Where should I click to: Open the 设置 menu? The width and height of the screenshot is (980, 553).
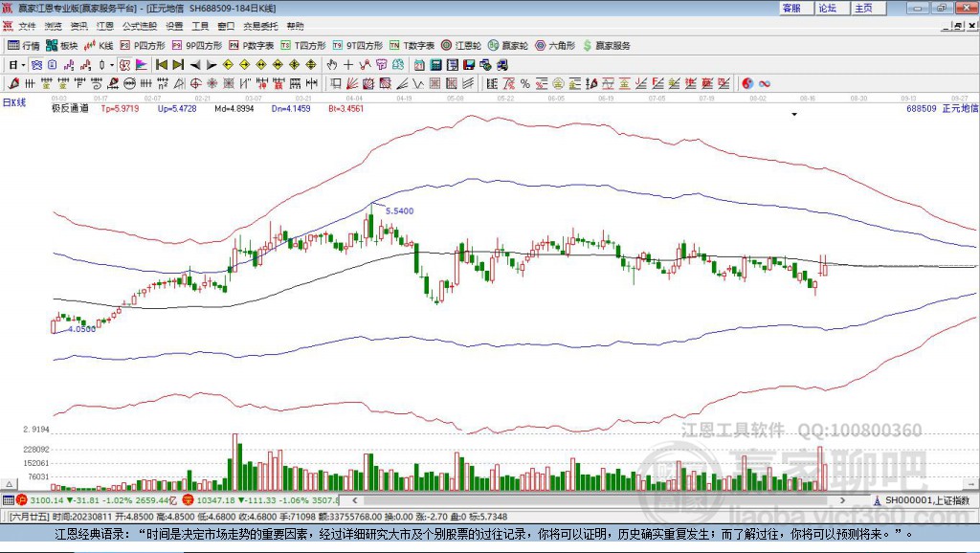click(174, 26)
